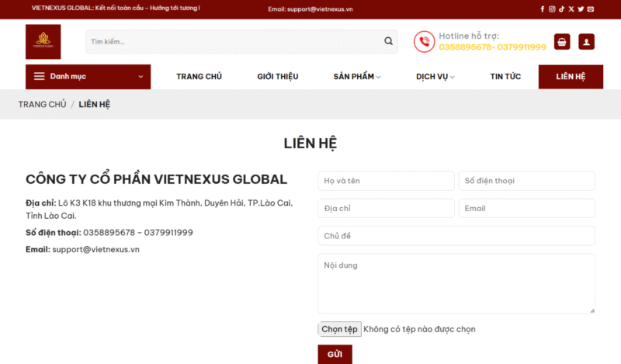The height and width of the screenshot is (364, 621).
Task: Click the Vietnexus logo
Action: click(x=43, y=42)
